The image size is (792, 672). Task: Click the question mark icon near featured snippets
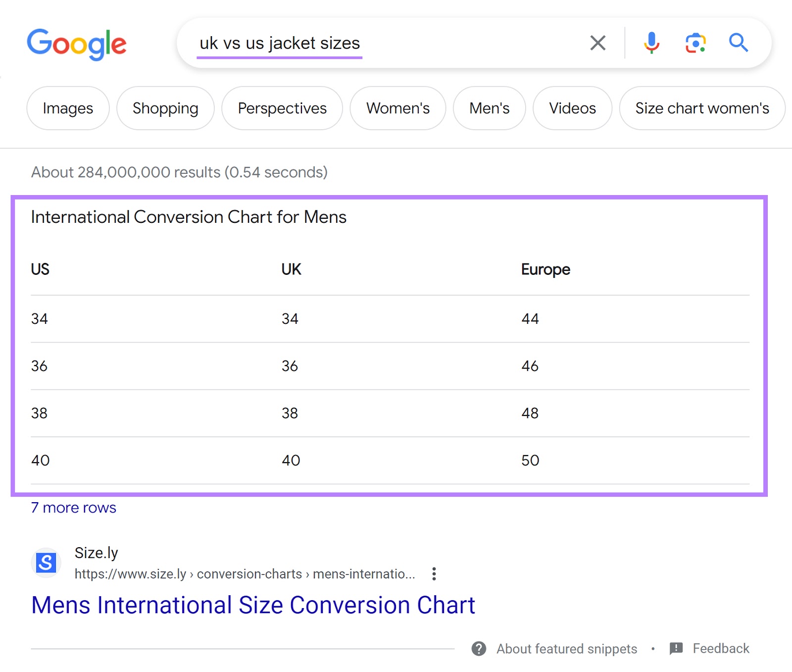tap(479, 649)
